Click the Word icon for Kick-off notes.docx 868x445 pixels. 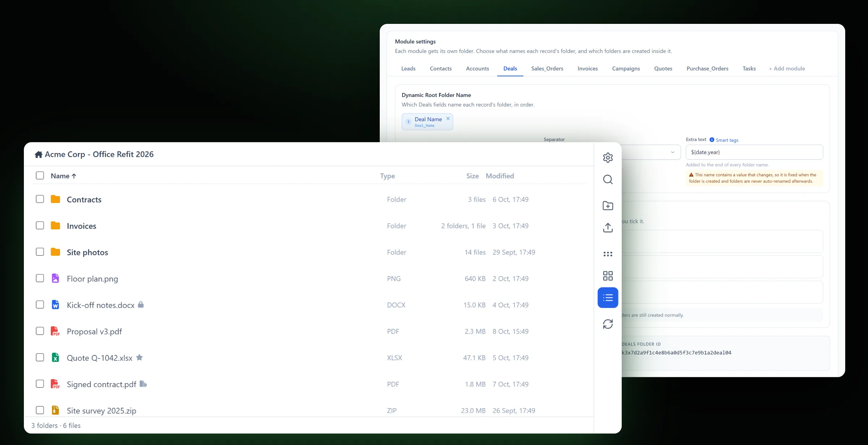(55, 305)
